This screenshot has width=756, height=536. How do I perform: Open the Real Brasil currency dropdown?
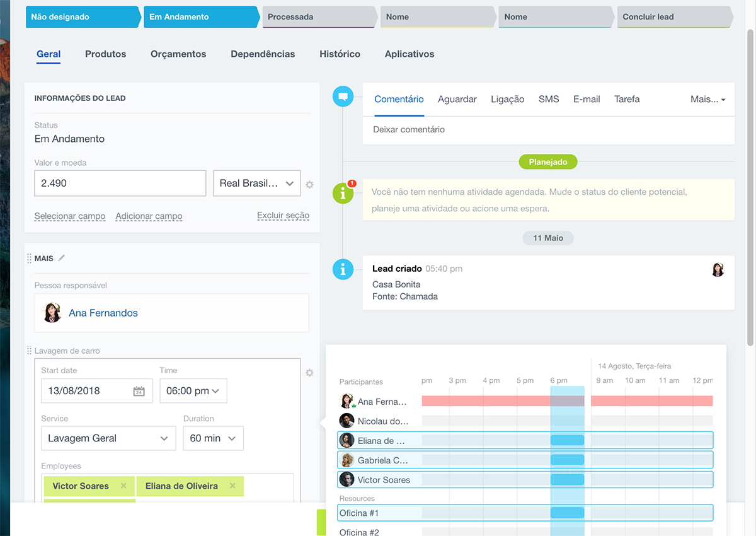point(256,184)
